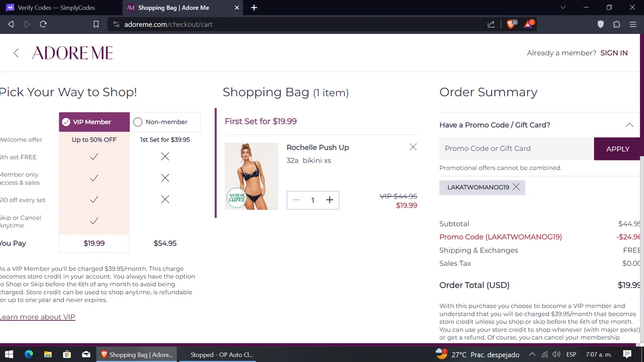Open the Mail app from taskbar

[x=86, y=354]
